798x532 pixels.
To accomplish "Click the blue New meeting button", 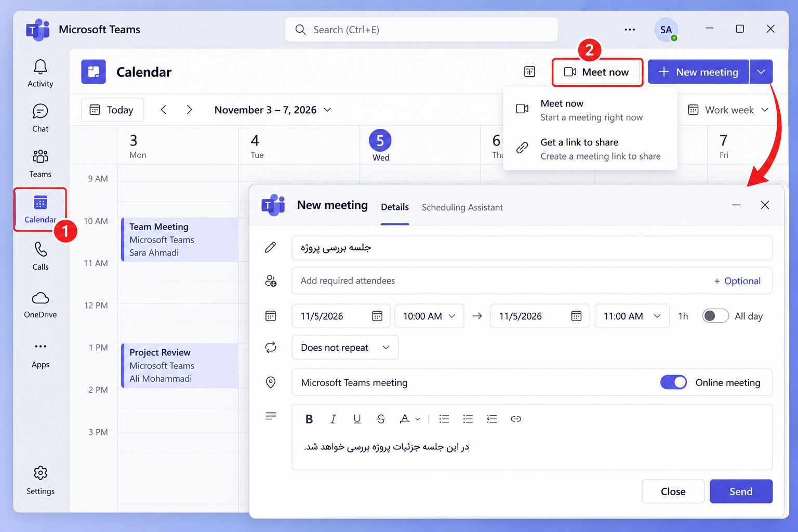I will [698, 72].
